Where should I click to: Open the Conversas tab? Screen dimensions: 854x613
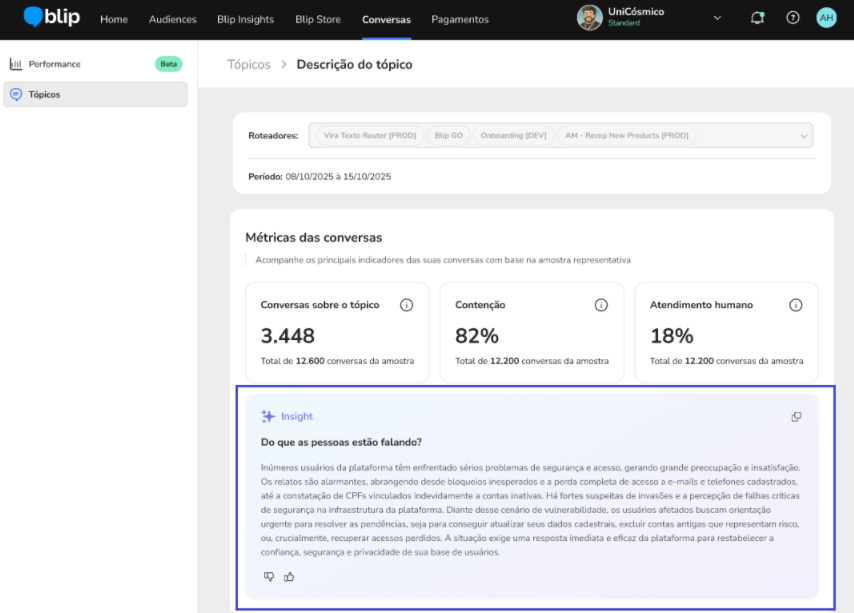[386, 19]
